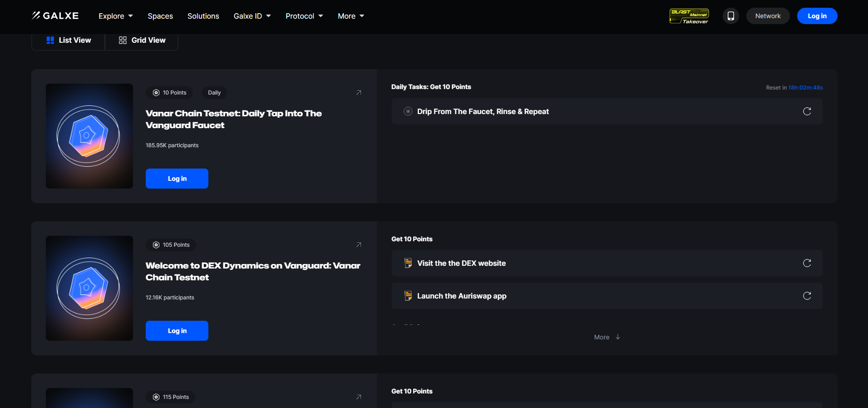Click the Galxe logo
The height and width of the screenshot is (408, 868).
55,16
